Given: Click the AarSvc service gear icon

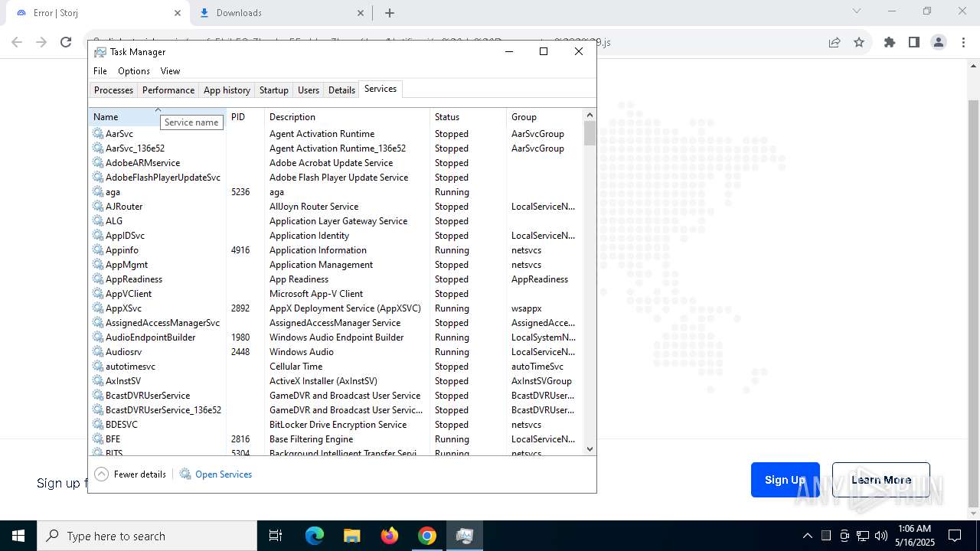Looking at the screenshot, I should click(98, 134).
